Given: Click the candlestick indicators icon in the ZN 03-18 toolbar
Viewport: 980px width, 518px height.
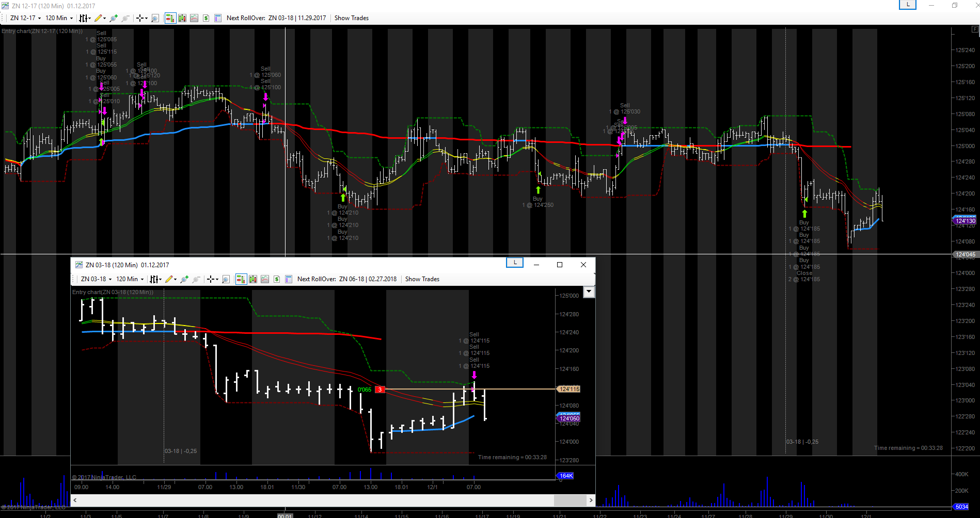Looking at the screenshot, I should [x=253, y=279].
